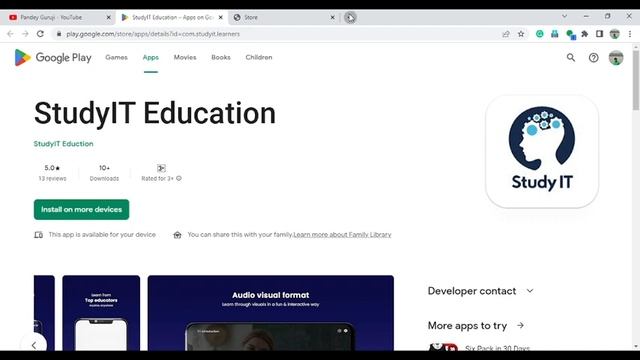This screenshot has height=360, width=640.
Task: Click the green Grammarly extension icon
Action: coord(540,34)
